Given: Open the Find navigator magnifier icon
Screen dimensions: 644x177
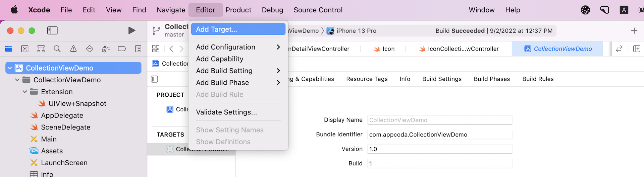Looking at the screenshot, I should (57, 49).
